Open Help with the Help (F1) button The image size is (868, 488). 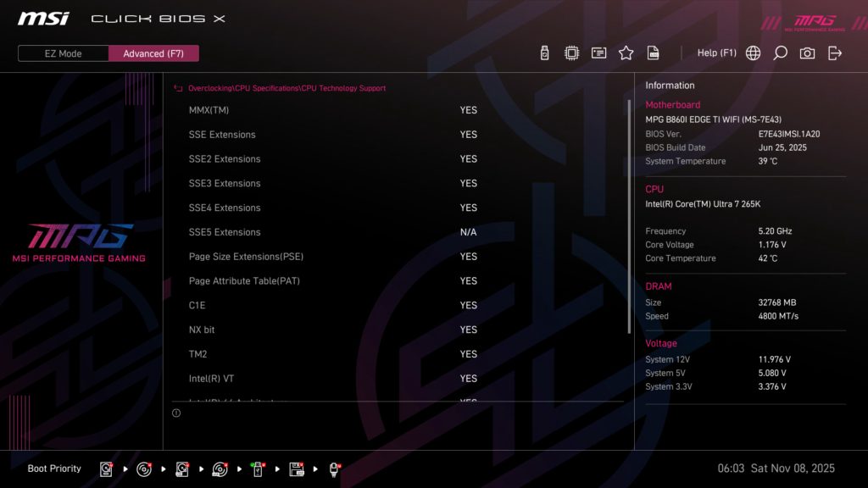[x=717, y=52]
